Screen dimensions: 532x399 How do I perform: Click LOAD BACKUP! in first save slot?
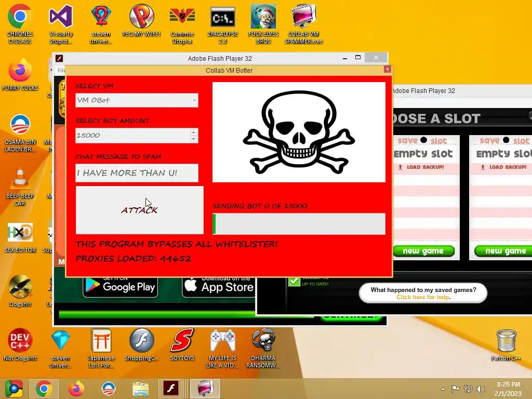(x=421, y=167)
